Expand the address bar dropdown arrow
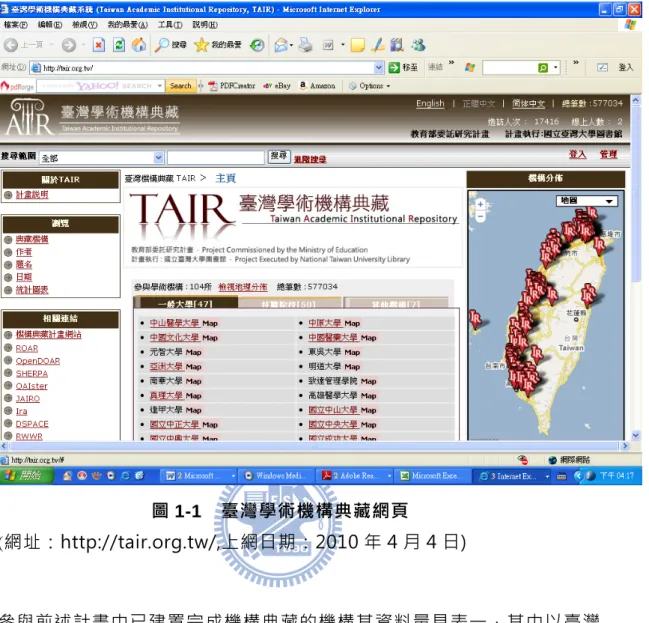The width and height of the screenshot is (649, 623). 378,67
